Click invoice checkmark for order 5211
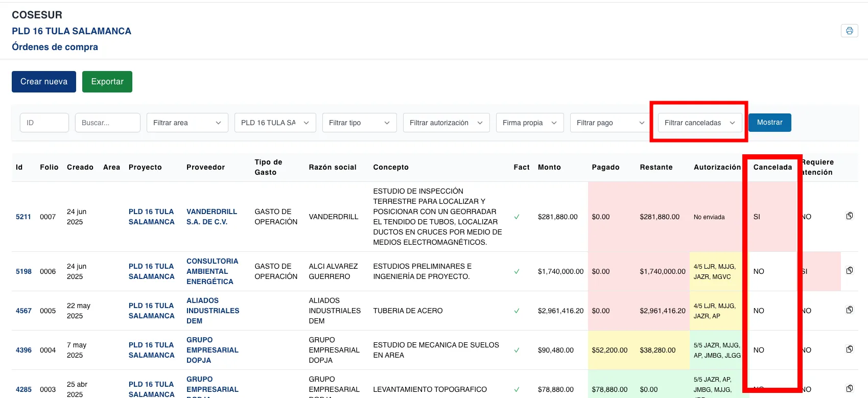 coord(517,217)
